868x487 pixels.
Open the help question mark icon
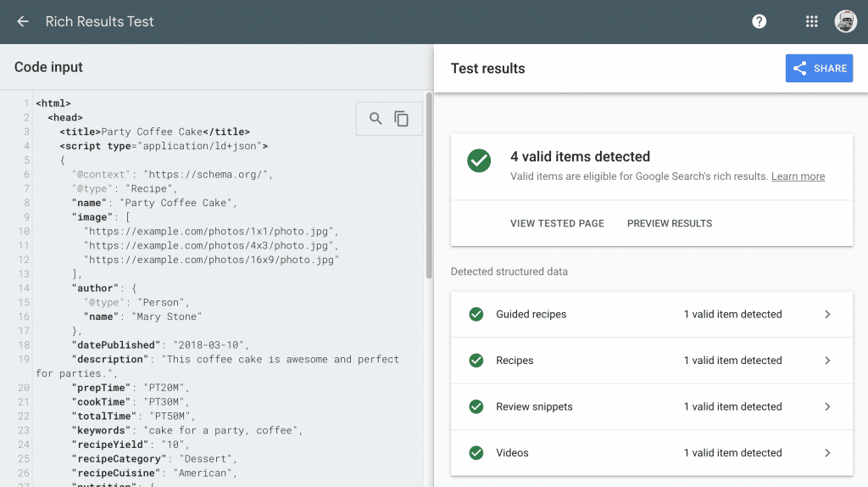759,21
